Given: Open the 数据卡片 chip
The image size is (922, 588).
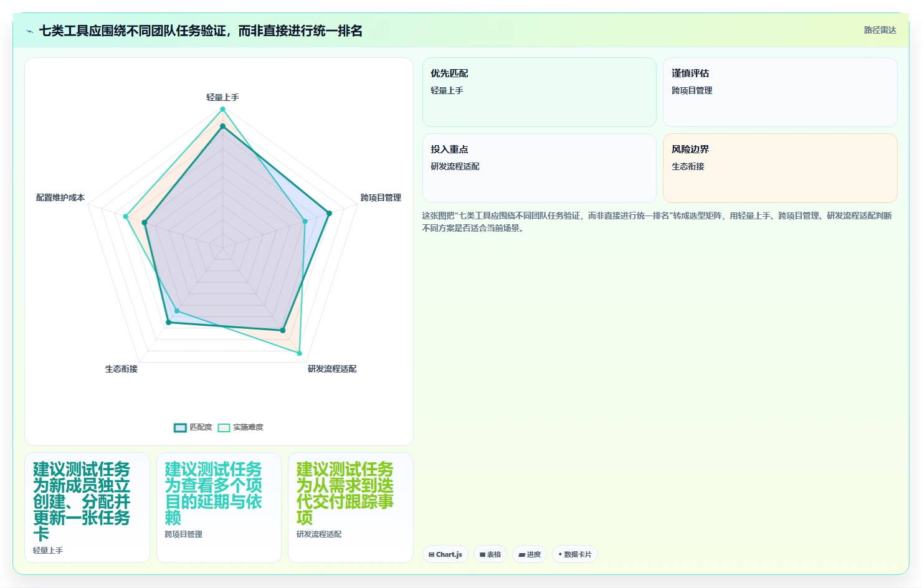Looking at the screenshot, I should [575, 554].
